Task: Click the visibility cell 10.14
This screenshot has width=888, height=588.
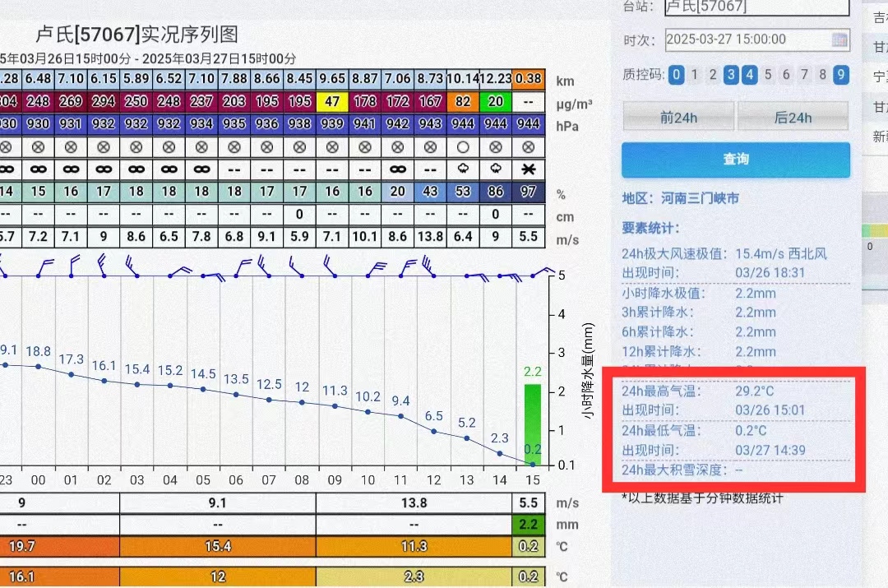Action: click(x=463, y=79)
